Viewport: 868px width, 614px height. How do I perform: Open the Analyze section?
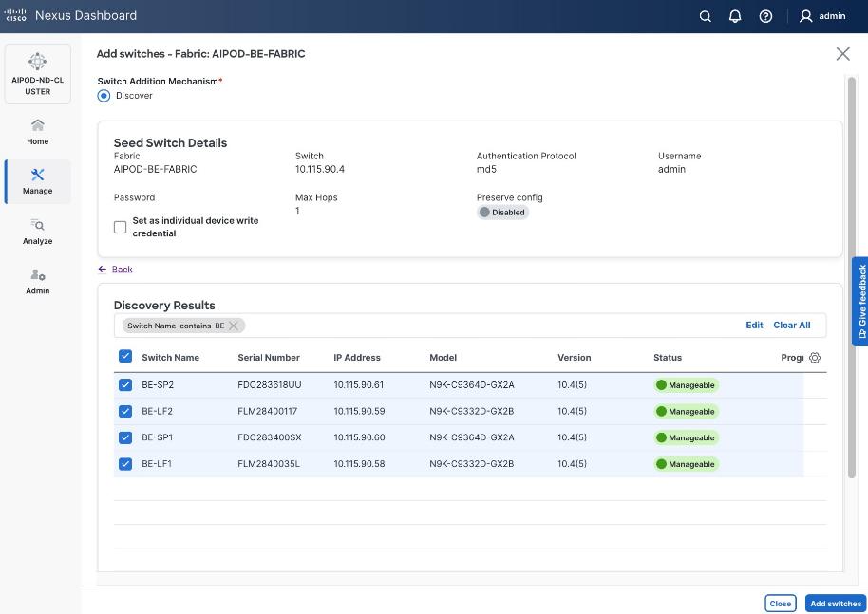tap(38, 232)
